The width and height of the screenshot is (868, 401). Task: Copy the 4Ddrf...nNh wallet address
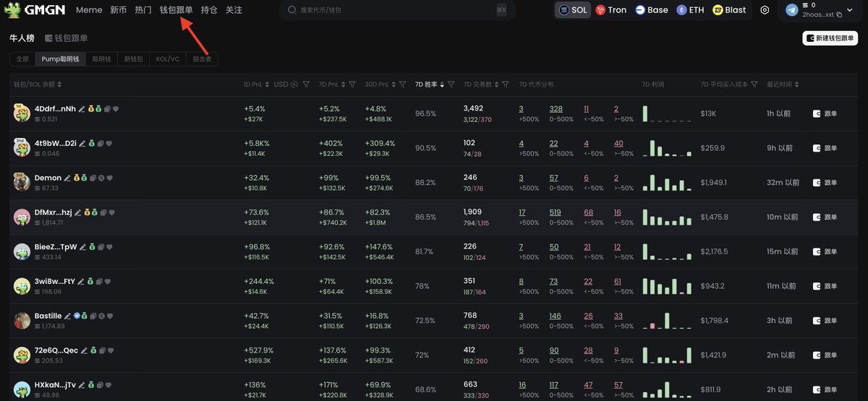[108, 109]
